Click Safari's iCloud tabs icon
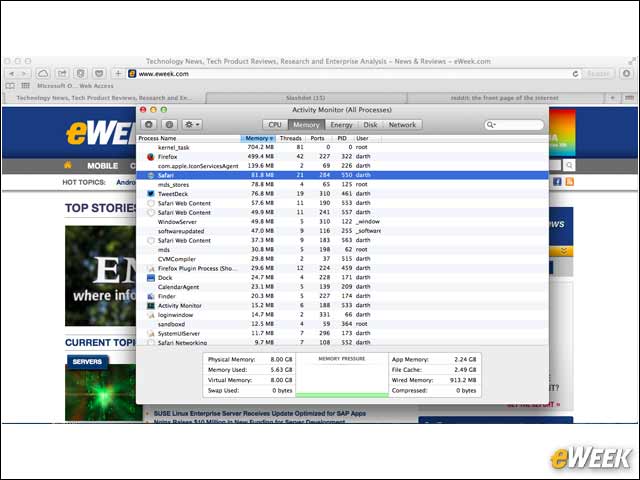The height and width of the screenshot is (480, 640). (43, 74)
